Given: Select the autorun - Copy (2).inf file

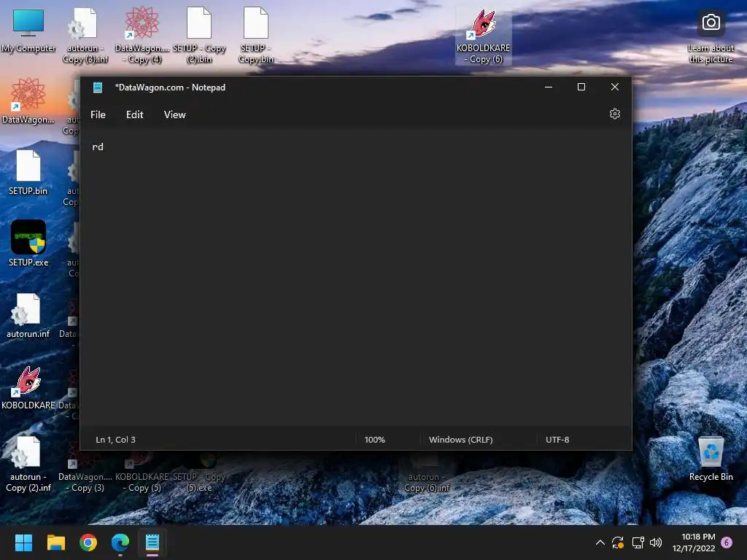Looking at the screenshot, I should coord(28,464).
